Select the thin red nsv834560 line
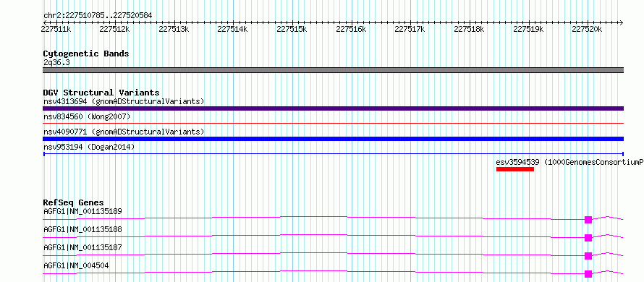This screenshot has height=282, width=644. click(333, 123)
